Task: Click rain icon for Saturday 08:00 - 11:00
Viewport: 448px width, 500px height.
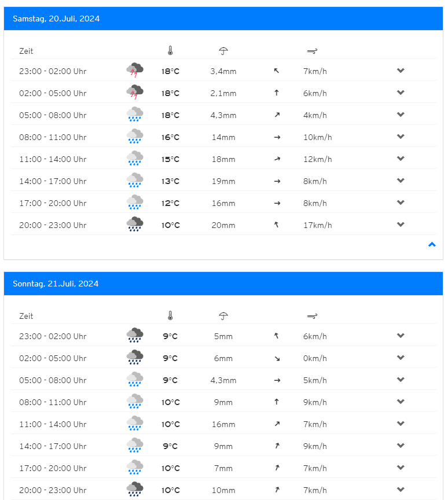Action: tap(135, 137)
